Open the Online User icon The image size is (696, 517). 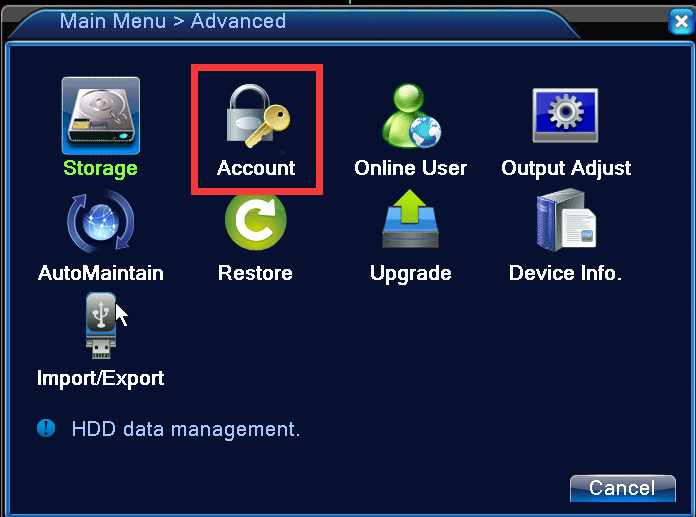pyautogui.click(x=411, y=116)
